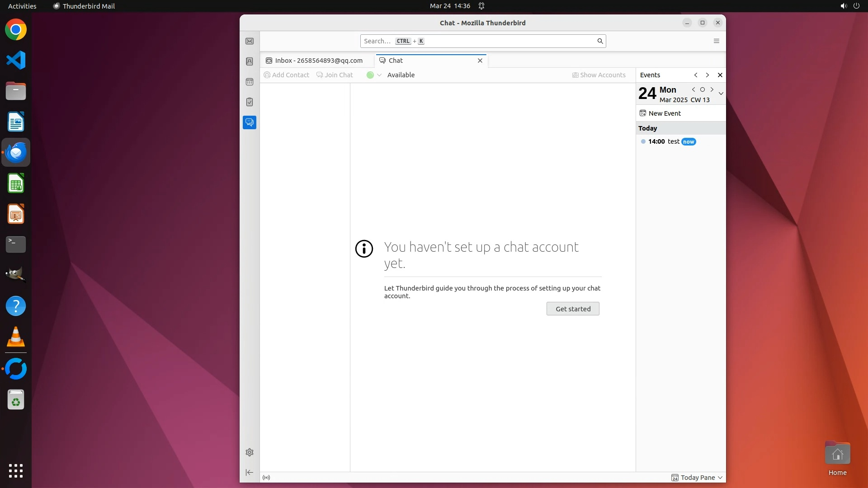
Task: Open Today Pane dropdown arrow
Action: tap(721, 478)
